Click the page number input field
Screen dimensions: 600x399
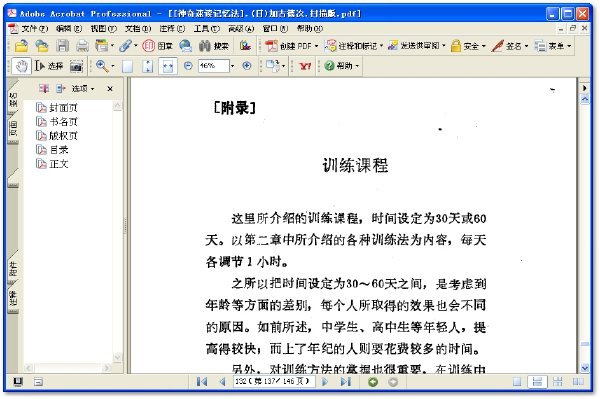tap(274, 381)
